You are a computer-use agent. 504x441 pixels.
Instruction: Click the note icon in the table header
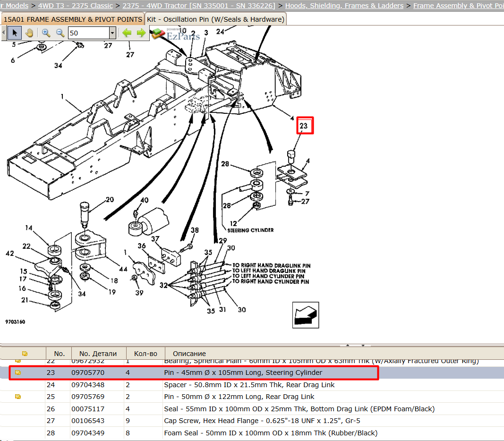click(x=25, y=354)
